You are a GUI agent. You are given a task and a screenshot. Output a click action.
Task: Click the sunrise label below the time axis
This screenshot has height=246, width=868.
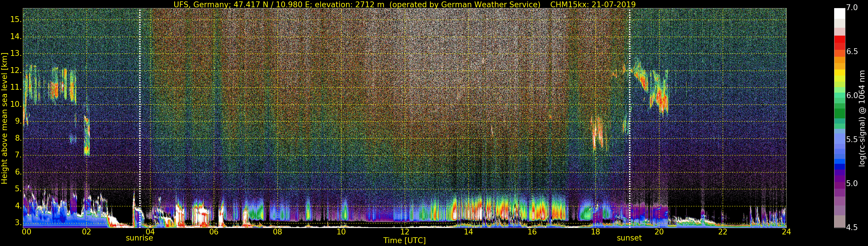[139, 238]
